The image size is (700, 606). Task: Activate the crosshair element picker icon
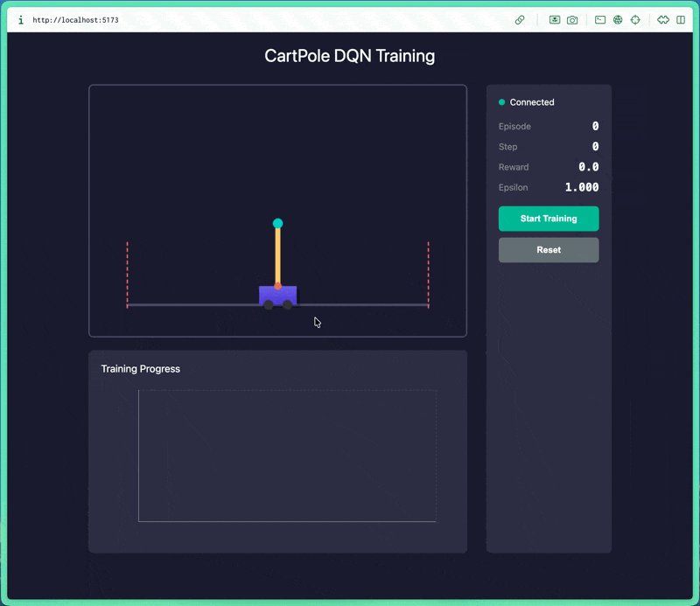point(636,19)
